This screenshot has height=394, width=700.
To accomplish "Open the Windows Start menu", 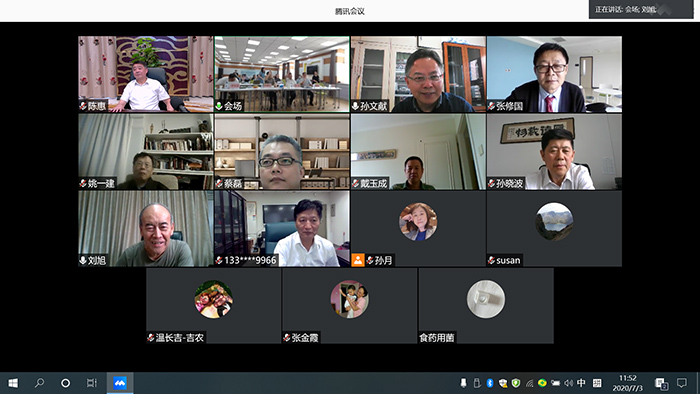I will point(13,383).
